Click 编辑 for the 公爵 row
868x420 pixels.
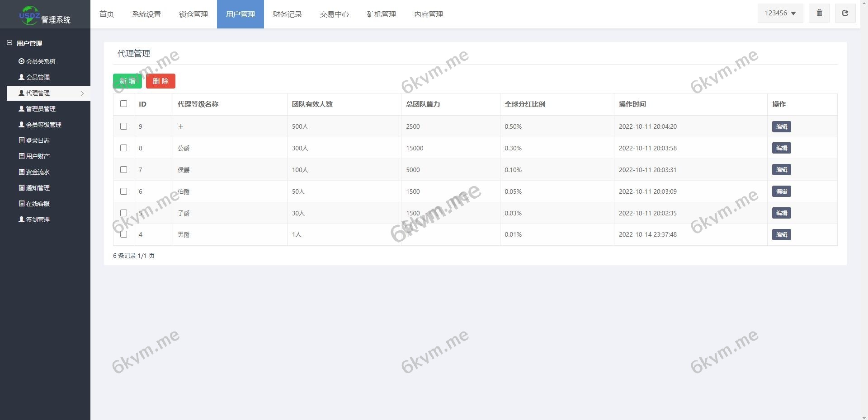coord(781,148)
